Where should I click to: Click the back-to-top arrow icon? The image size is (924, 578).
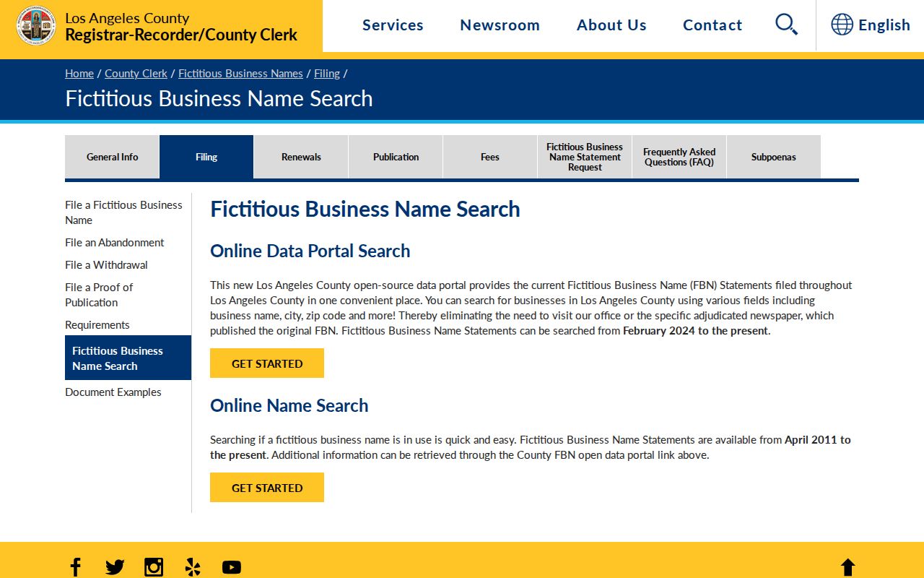point(848,567)
